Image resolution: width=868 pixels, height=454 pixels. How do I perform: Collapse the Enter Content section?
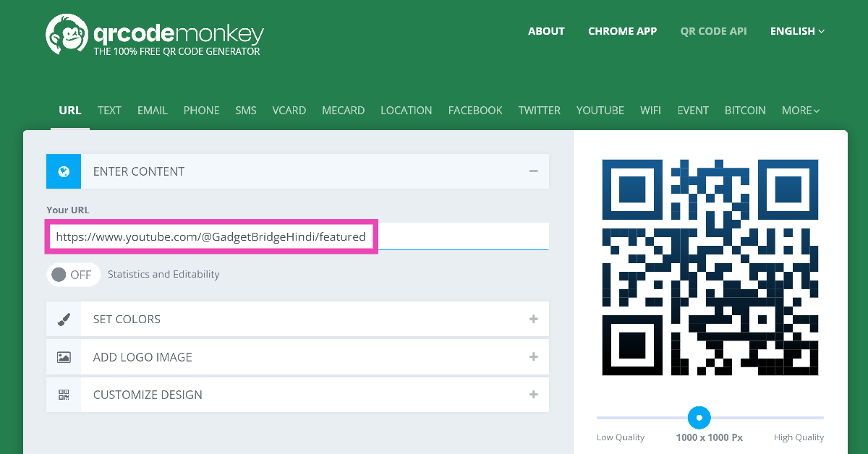click(533, 171)
